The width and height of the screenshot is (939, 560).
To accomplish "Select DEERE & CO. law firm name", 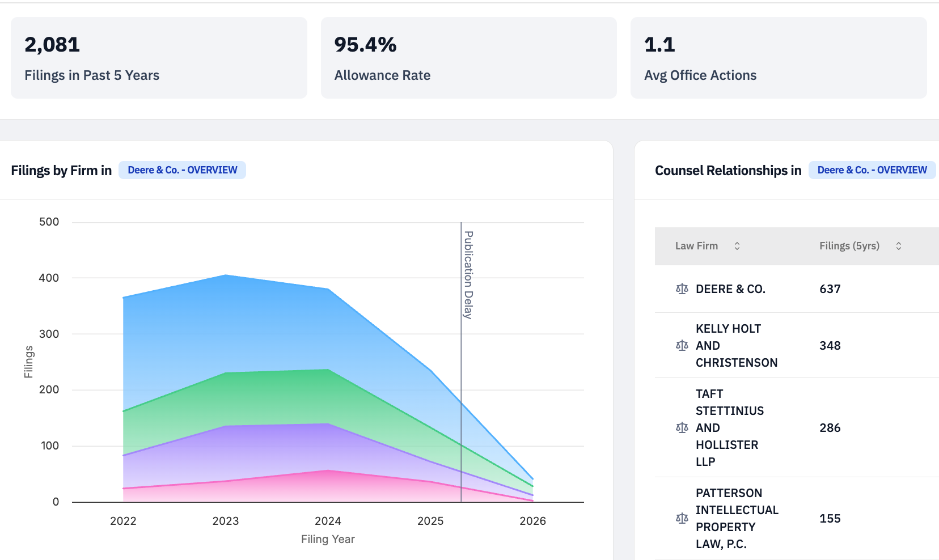I will 730,289.
